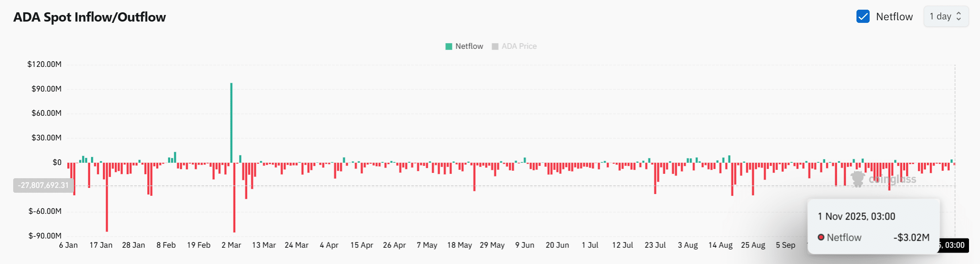Viewport: 980px width, 264px height.
Task: Select the tallest green inflow bar
Action: pos(231,122)
